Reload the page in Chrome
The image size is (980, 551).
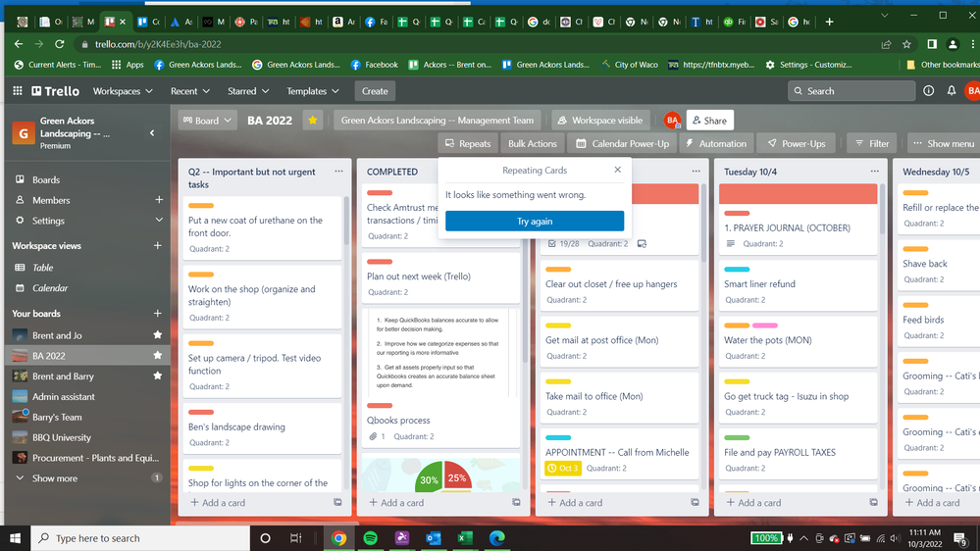pos(60,44)
